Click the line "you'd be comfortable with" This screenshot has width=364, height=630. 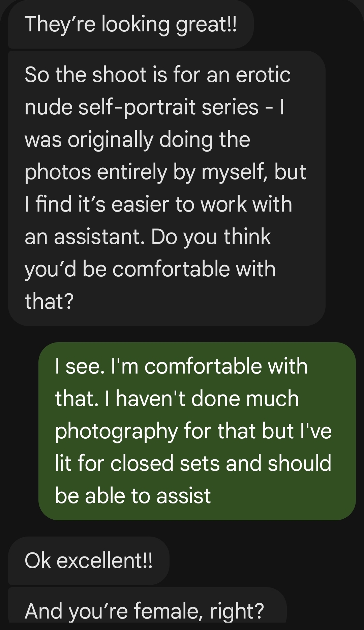point(150,269)
